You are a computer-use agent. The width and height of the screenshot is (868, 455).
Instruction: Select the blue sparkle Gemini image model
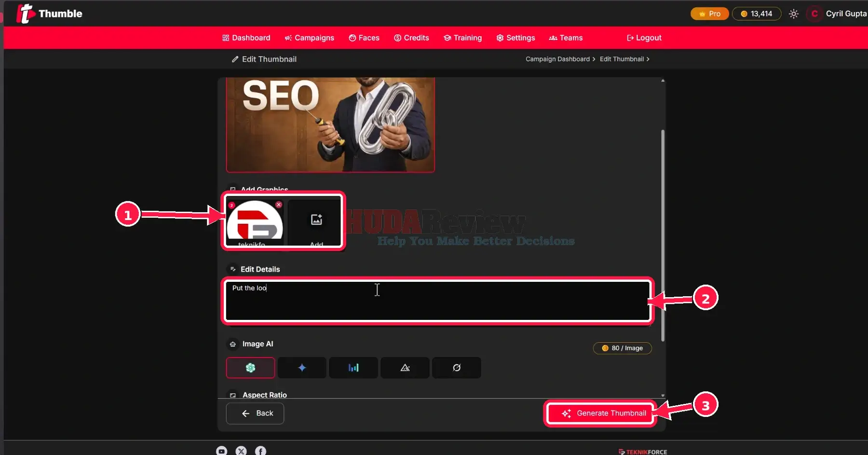[x=302, y=368]
